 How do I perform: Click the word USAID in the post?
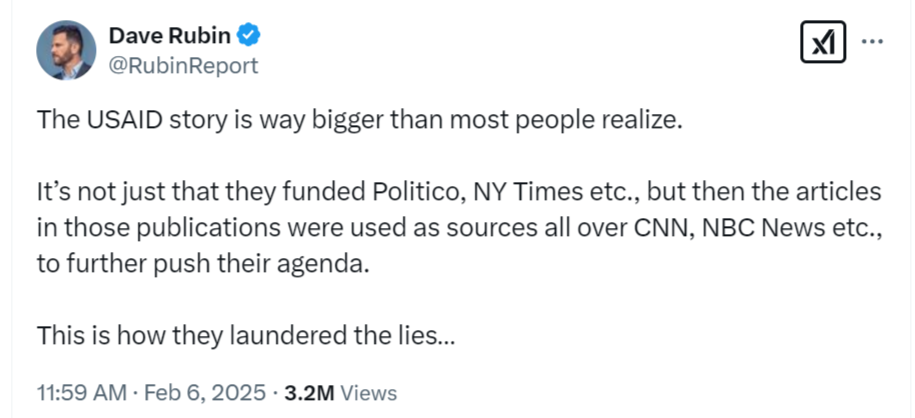[x=115, y=121]
